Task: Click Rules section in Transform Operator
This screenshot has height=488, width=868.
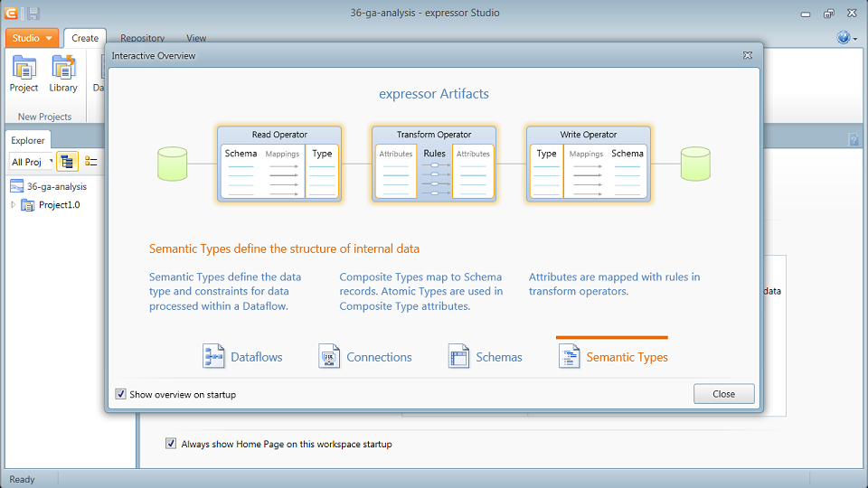Action: coord(435,171)
